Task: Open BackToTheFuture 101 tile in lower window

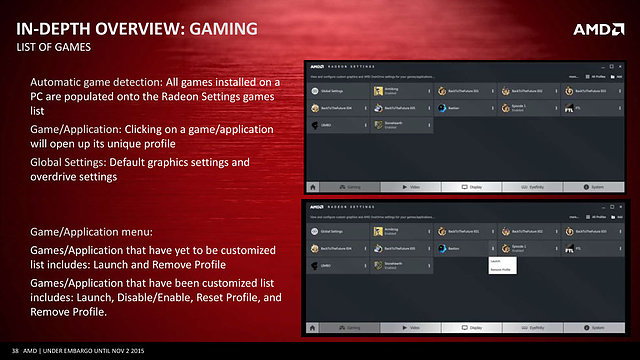Action: [465, 231]
